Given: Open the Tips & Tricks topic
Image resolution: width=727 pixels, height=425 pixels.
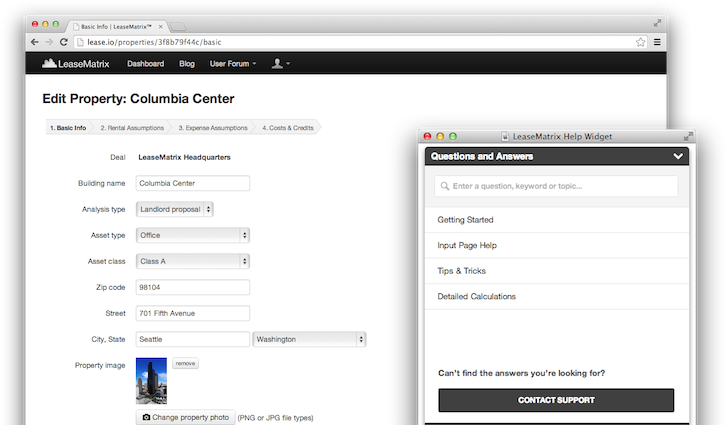Looking at the screenshot, I should (557, 271).
